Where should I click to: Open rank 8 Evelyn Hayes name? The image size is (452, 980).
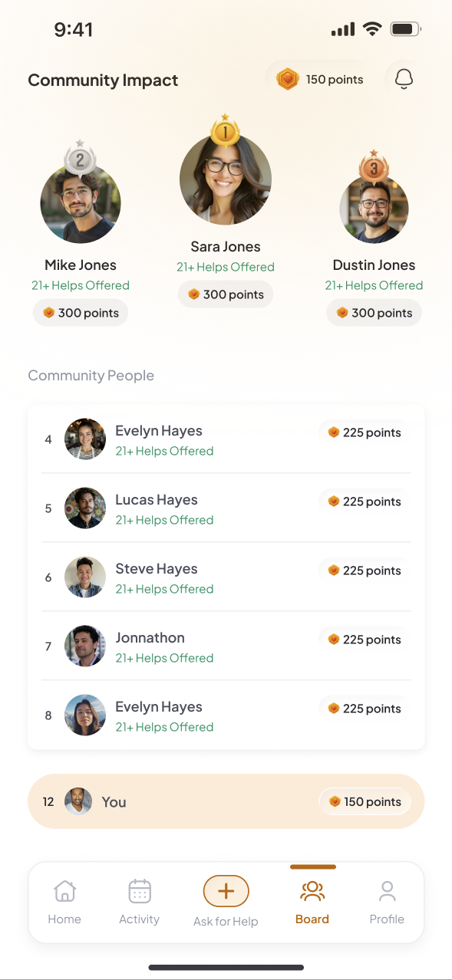(x=159, y=707)
